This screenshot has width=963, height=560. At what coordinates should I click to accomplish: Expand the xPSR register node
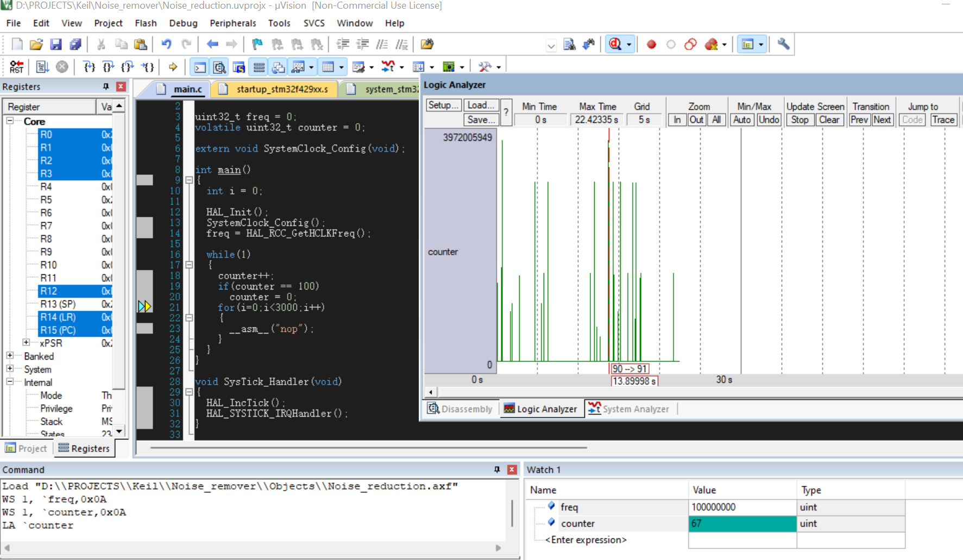click(x=26, y=342)
